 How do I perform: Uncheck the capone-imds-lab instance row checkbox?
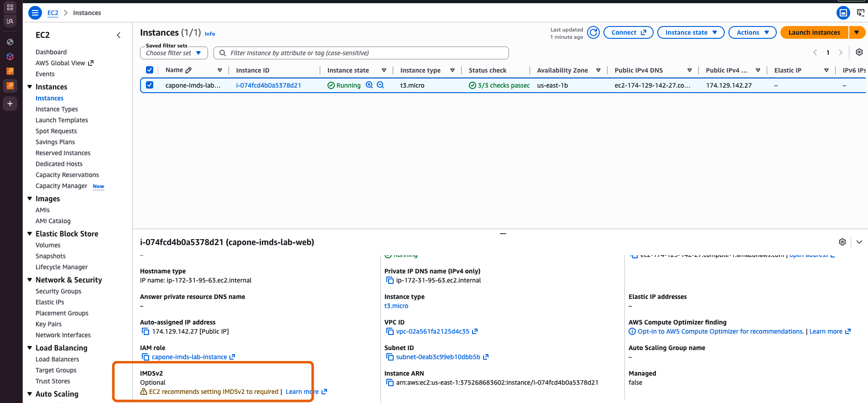[150, 85]
